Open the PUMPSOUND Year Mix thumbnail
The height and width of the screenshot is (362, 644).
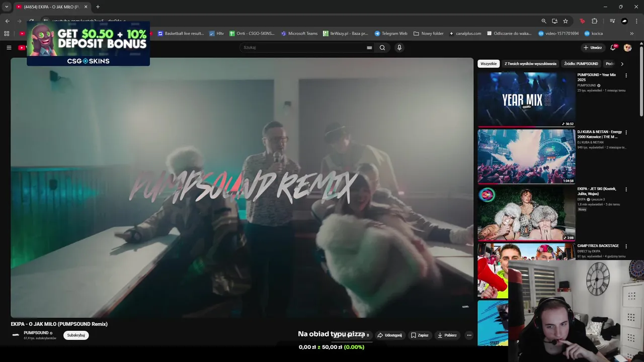point(526,100)
